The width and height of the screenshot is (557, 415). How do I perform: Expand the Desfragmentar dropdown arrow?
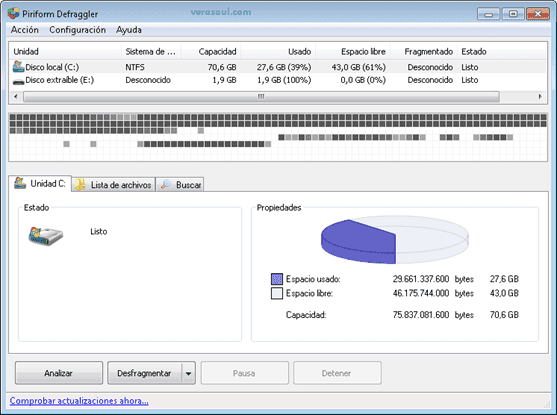click(188, 373)
